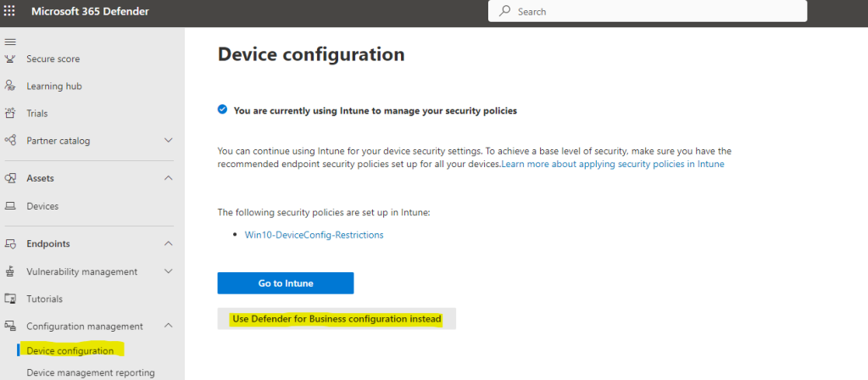Click the Go to Intune button

(286, 283)
